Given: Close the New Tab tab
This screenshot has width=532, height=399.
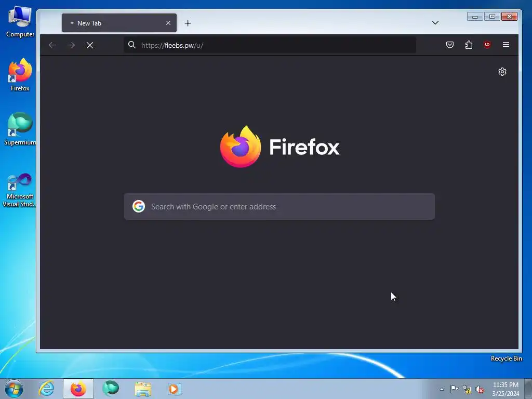Looking at the screenshot, I should (168, 23).
